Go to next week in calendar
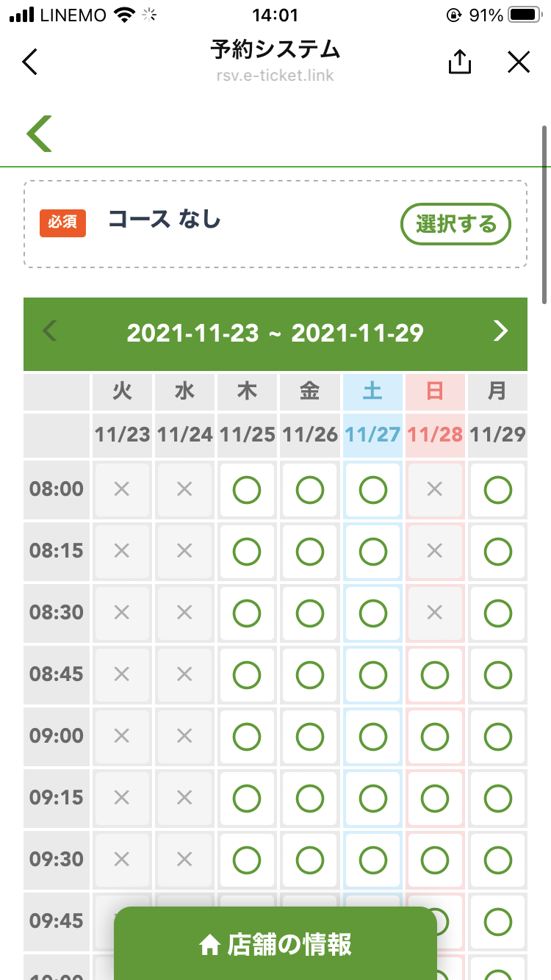 (x=500, y=331)
